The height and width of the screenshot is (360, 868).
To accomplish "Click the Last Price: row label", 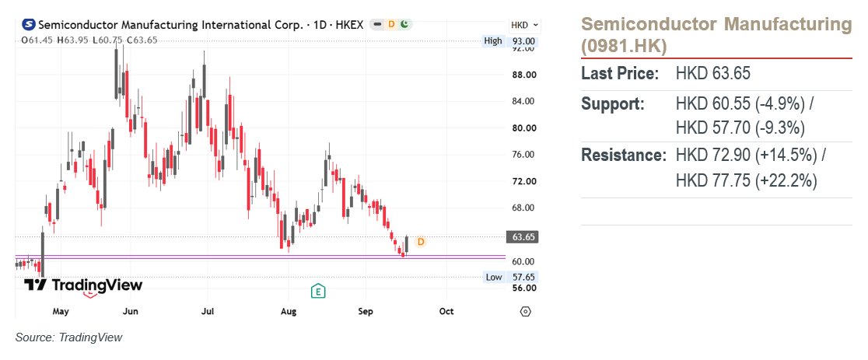I will 620,74.
